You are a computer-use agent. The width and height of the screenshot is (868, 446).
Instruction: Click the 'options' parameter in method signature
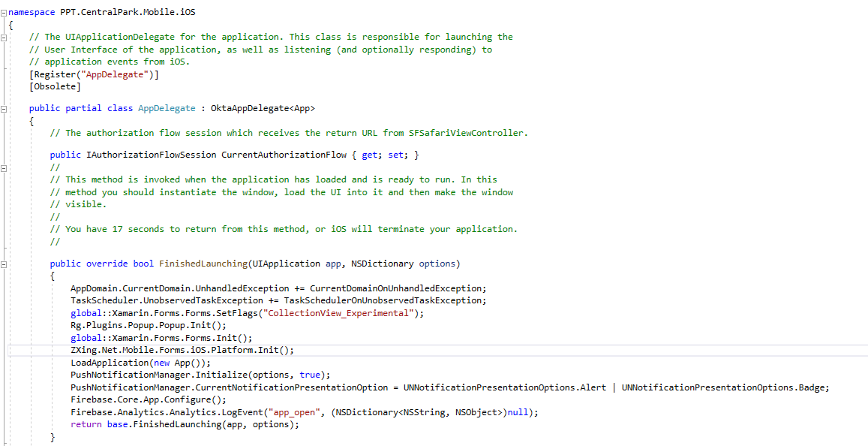pos(437,264)
